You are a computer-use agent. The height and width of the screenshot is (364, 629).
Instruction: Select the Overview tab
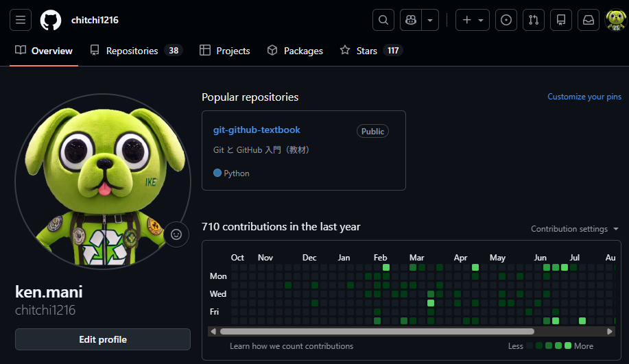coord(44,51)
